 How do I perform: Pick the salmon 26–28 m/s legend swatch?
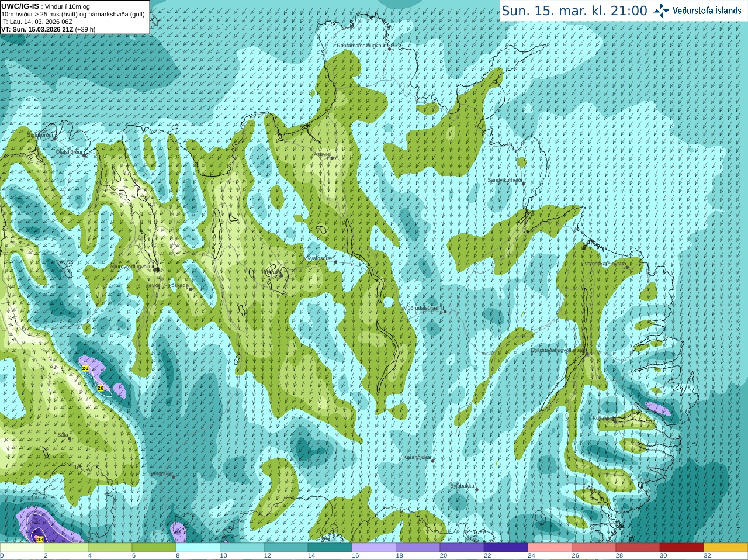tap(594, 548)
